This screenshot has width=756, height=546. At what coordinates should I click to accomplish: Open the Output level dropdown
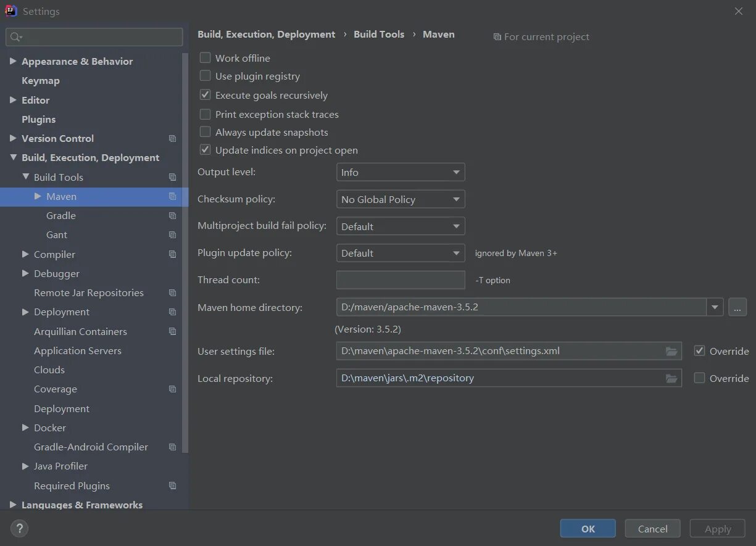(401, 173)
